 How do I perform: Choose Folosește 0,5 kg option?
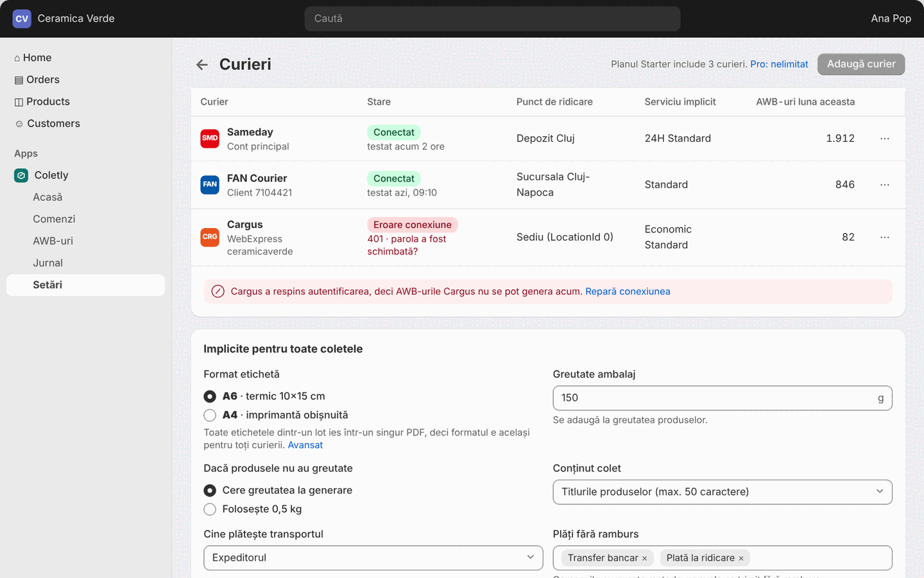pyautogui.click(x=210, y=509)
